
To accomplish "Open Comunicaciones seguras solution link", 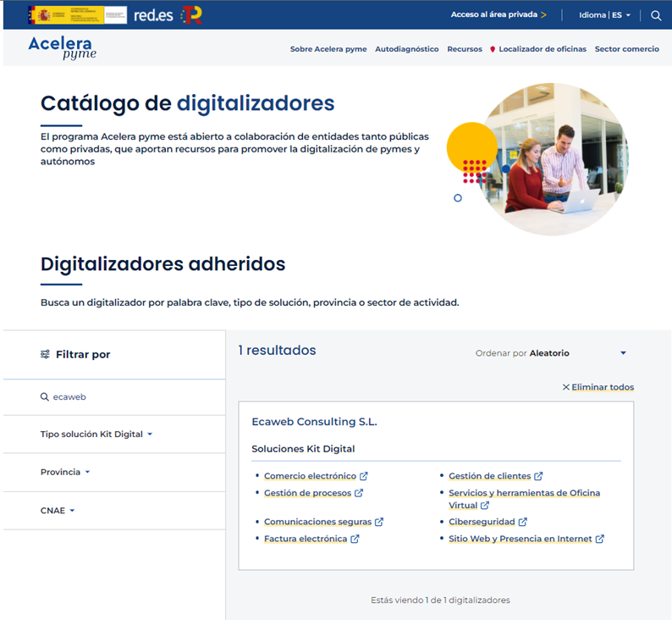I will click(x=317, y=522).
